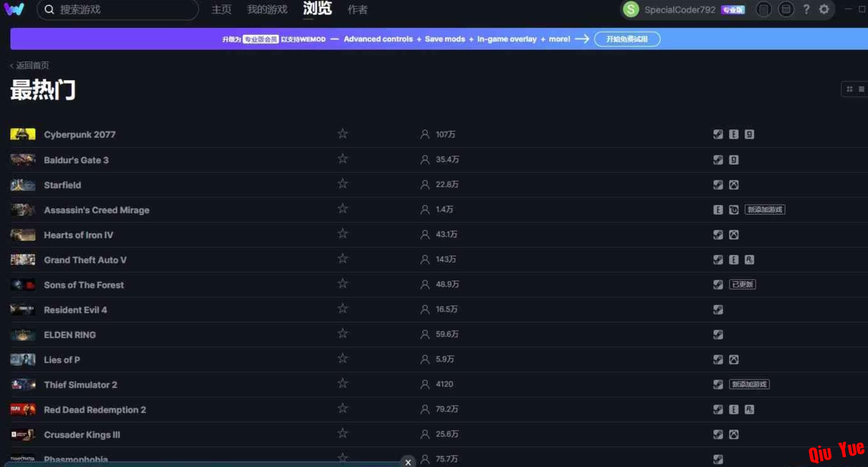The width and height of the screenshot is (868, 467).
Task: Open 我的游戏 tab
Action: [x=267, y=10]
